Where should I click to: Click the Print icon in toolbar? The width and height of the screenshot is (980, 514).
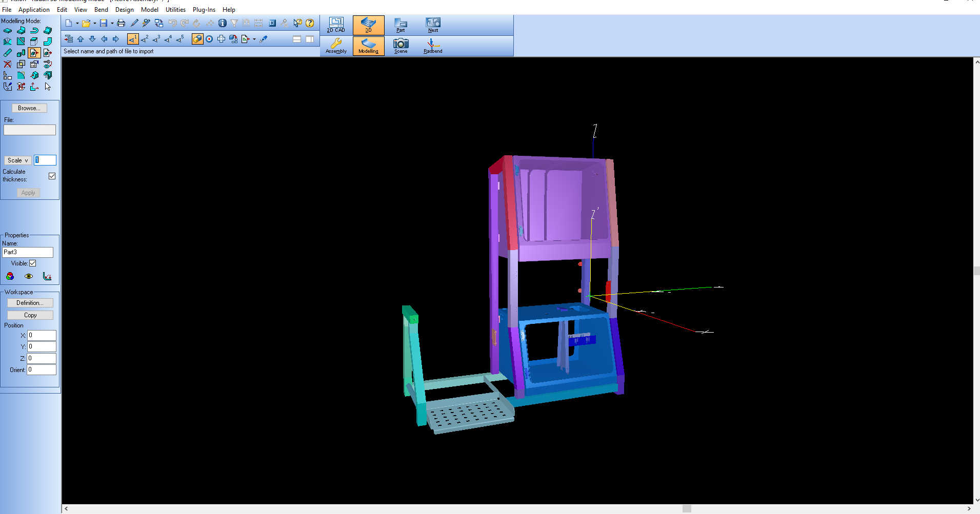click(x=121, y=23)
